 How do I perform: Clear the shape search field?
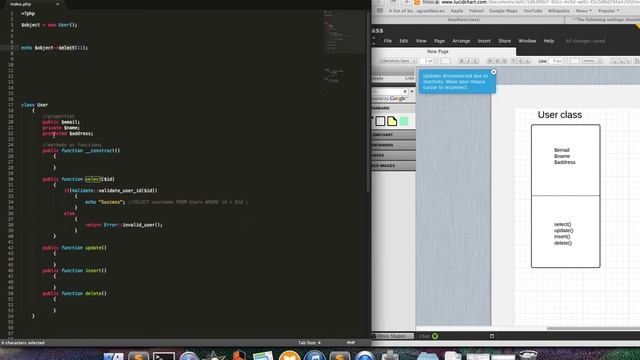(405, 91)
